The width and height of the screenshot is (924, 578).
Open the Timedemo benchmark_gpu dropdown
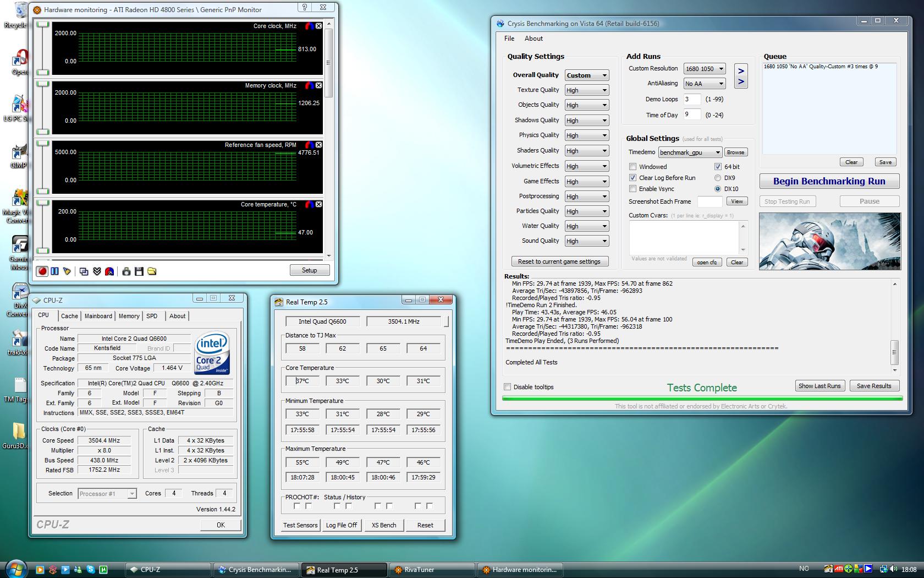click(x=690, y=152)
